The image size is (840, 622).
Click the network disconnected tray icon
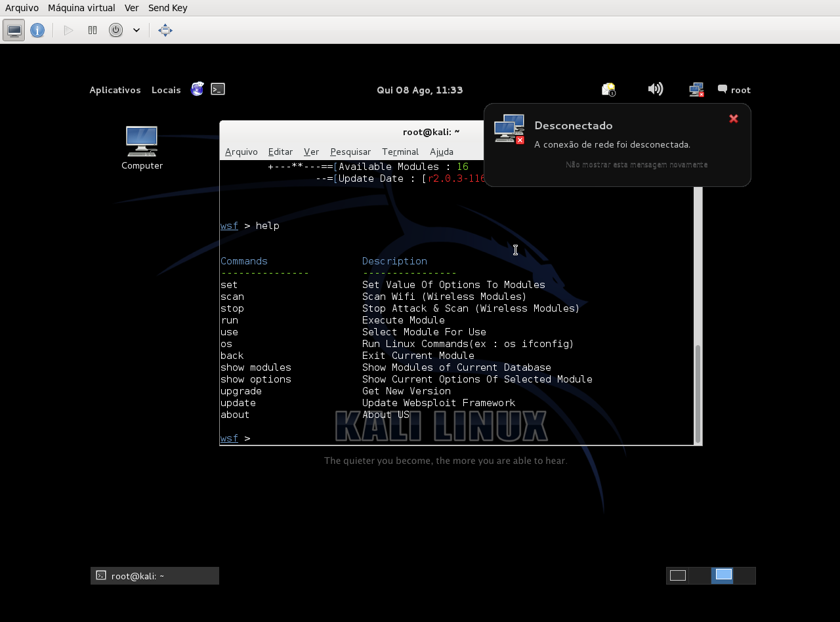(x=696, y=89)
